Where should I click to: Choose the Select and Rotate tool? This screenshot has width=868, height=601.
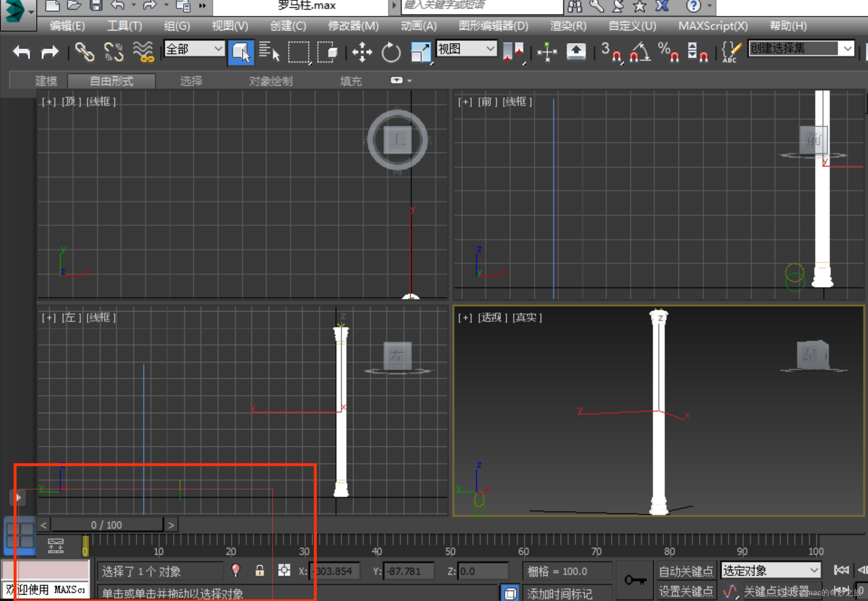point(390,52)
